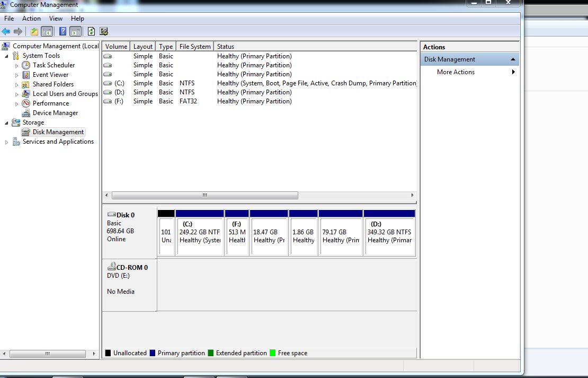Click the Refresh toolbar icon
This screenshot has height=378, width=588.
click(x=91, y=31)
